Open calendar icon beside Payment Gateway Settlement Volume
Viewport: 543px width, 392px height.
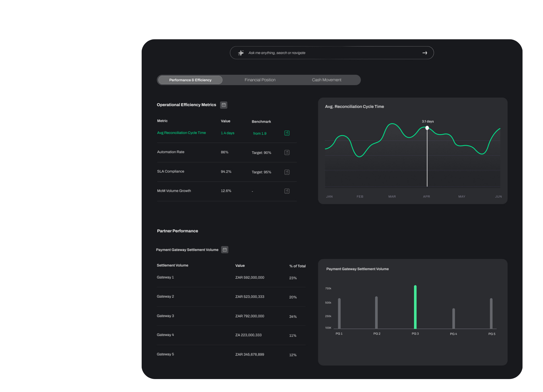click(225, 250)
